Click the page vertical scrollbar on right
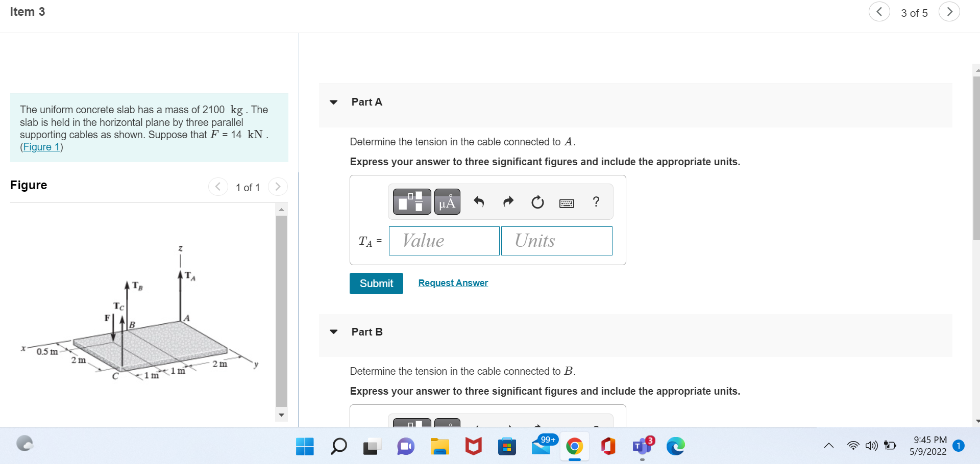 coord(976,158)
